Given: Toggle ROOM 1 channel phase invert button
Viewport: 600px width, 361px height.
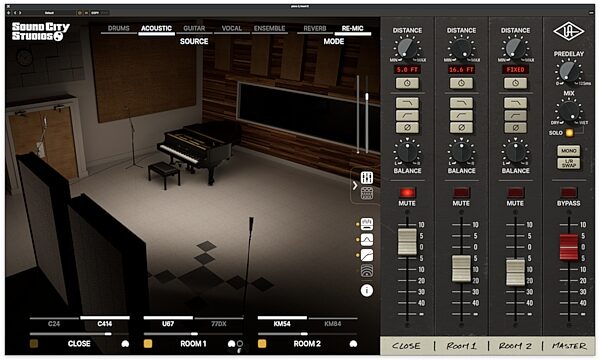Looking at the screenshot, I should click(461, 127).
